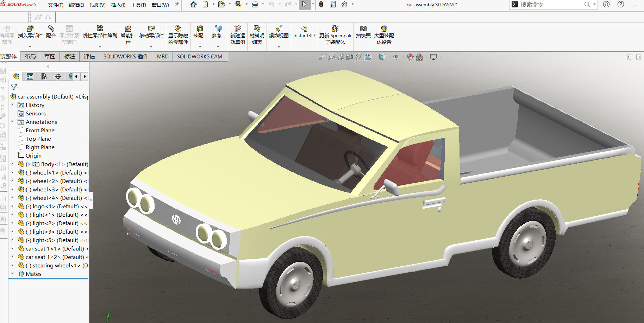The width and height of the screenshot is (644, 323).
Task: Click 线性零部件阵列 linear pattern tool
Action: (100, 32)
